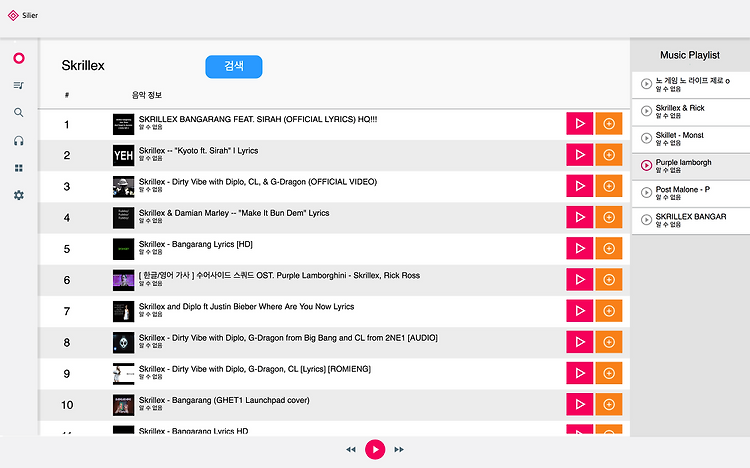Open the playlist queue sidebar icon
The width and height of the screenshot is (750, 468).
tap(19, 85)
